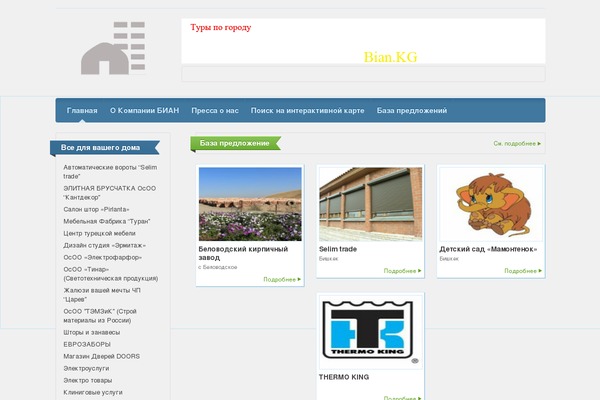600x400 pixels.
Task: Click Бишкек text under Мамонтенок
Action: click(449, 259)
